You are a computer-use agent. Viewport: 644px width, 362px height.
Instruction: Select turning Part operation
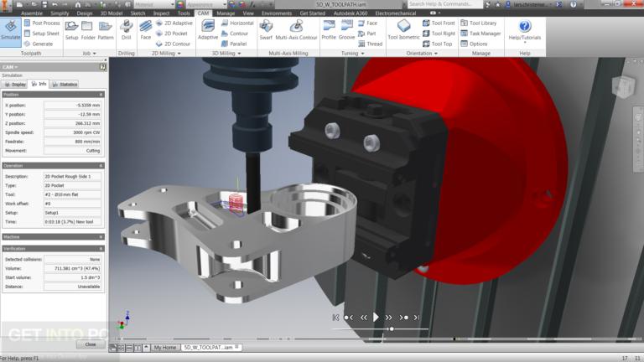click(366, 34)
